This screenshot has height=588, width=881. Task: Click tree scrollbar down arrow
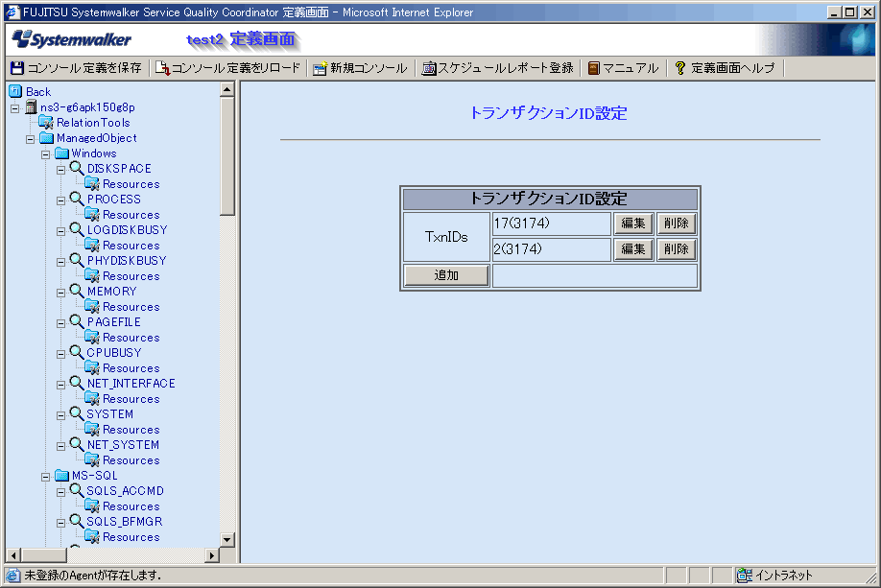pyautogui.click(x=227, y=540)
